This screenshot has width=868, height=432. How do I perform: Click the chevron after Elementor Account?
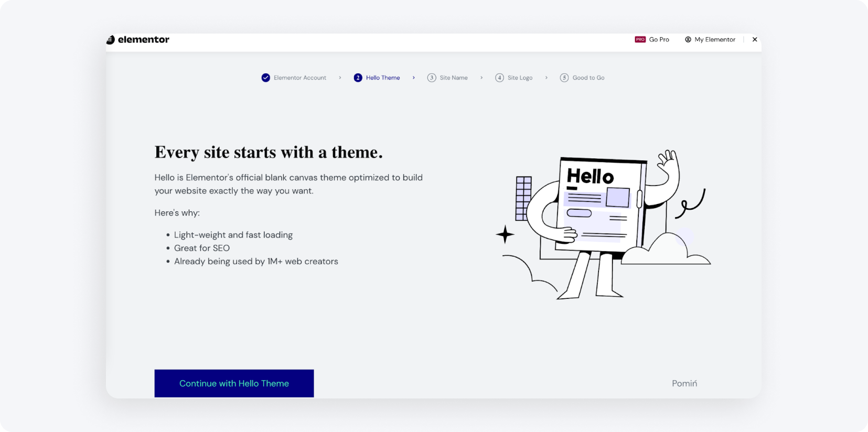tap(340, 78)
